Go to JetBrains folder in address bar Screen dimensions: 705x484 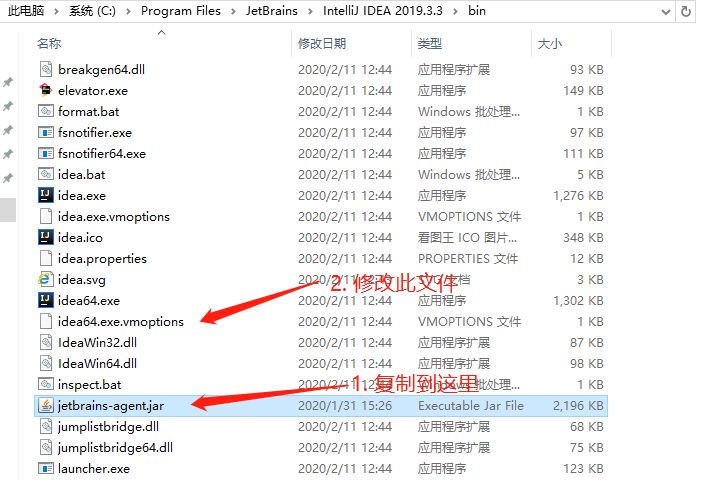pyautogui.click(x=272, y=11)
